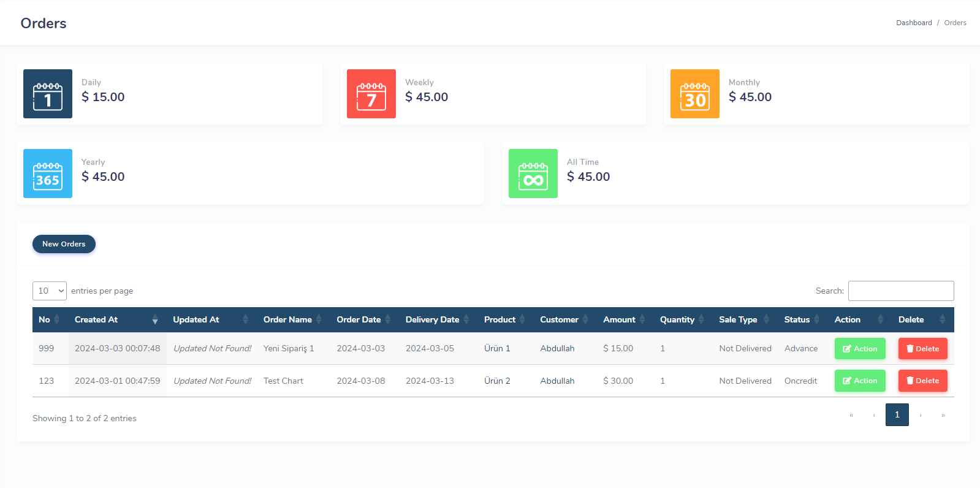Go to Dashboard breadcrumb link

(x=913, y=23)
